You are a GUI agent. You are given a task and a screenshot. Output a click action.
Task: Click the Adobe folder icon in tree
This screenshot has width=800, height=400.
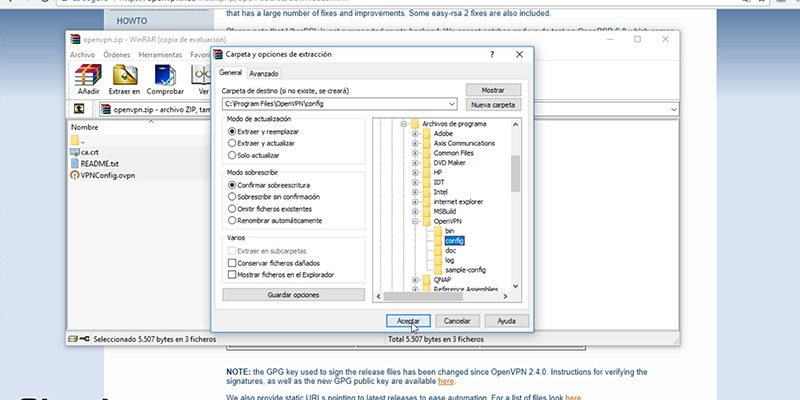tap(427, 134)
